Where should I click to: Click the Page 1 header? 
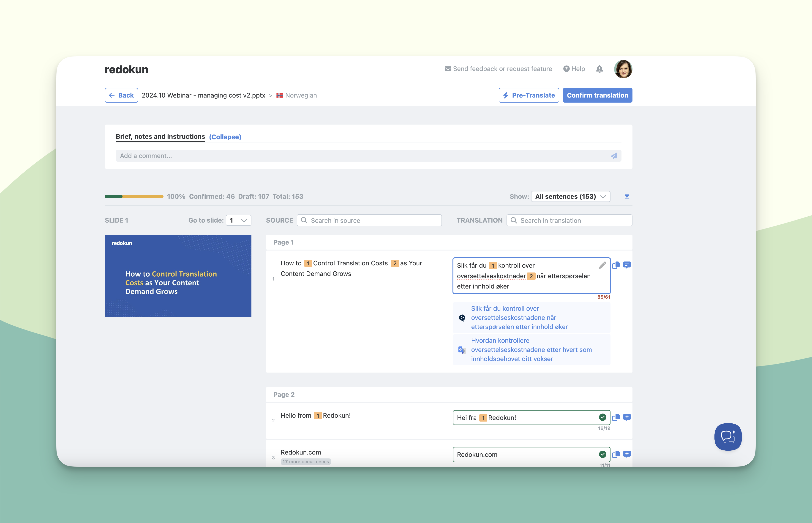click(x=283, y=242)
